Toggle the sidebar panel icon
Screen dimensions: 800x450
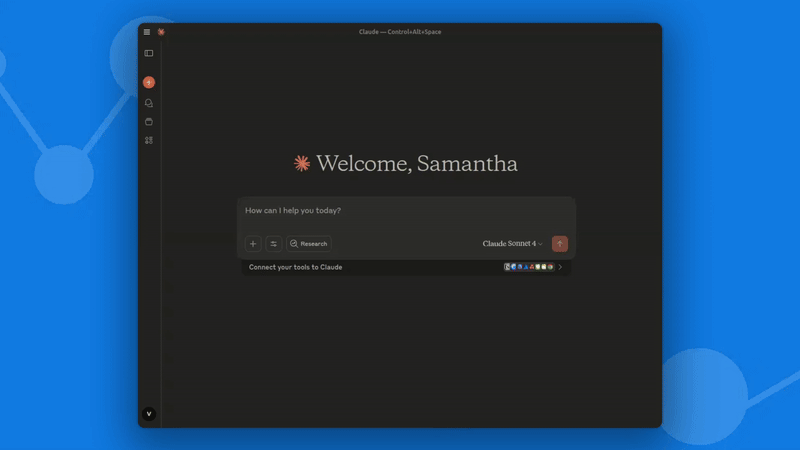click(149, 53)
